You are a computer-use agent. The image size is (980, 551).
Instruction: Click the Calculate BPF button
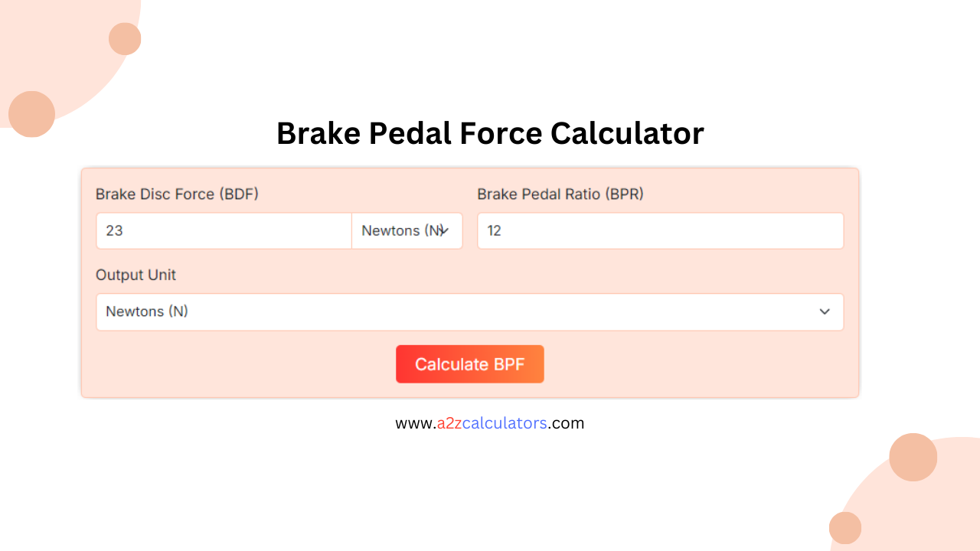pyautogui.click(x=469, y=364)
